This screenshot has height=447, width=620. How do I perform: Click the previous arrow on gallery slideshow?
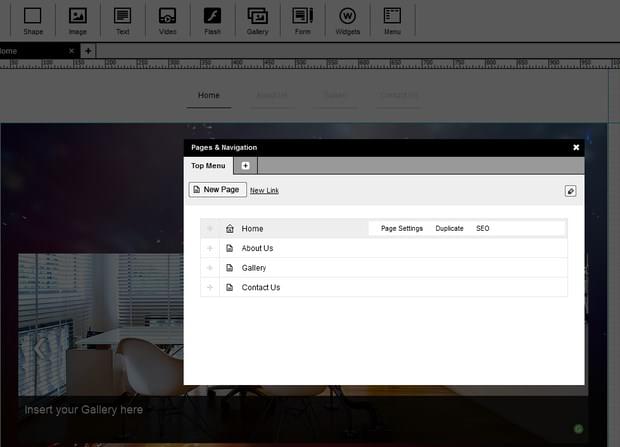[x=40, y=348]
